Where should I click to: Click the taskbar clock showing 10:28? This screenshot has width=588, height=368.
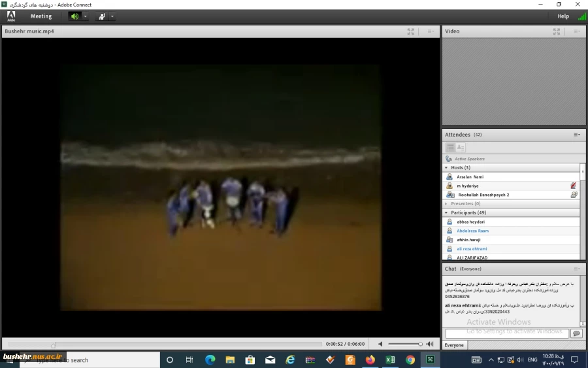tap(553, 360)
